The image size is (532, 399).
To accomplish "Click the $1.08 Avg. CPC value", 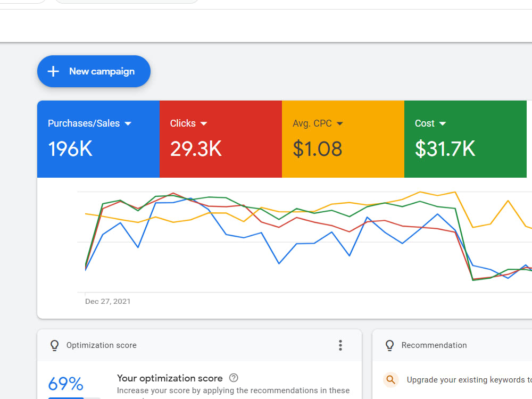I will pos(317,149).
